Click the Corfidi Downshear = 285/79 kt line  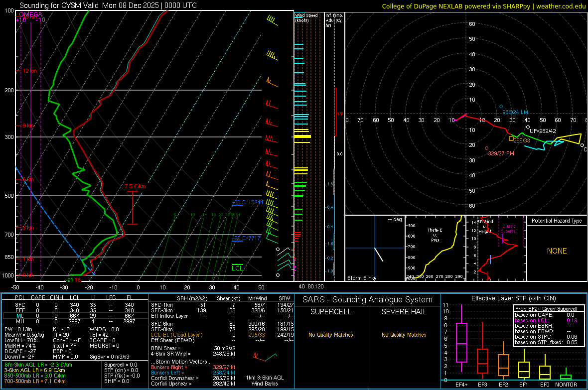[193, 379]
